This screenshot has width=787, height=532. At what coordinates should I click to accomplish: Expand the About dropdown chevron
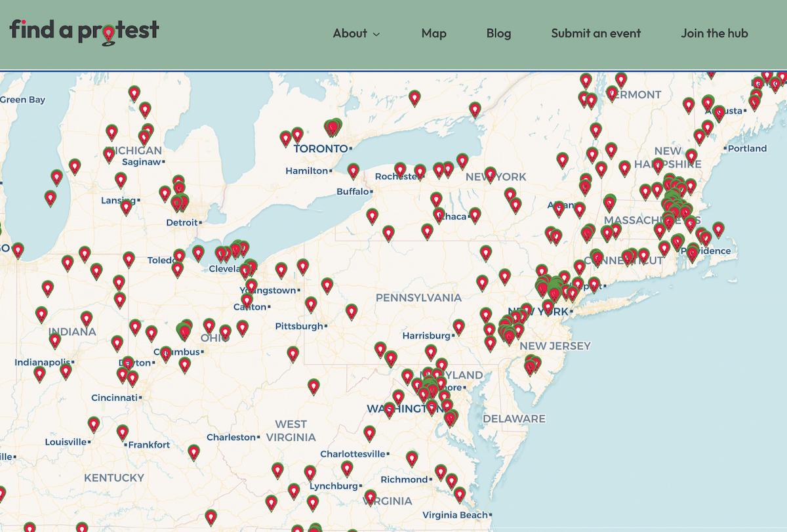pyautogui.click(x=376, y=34)
